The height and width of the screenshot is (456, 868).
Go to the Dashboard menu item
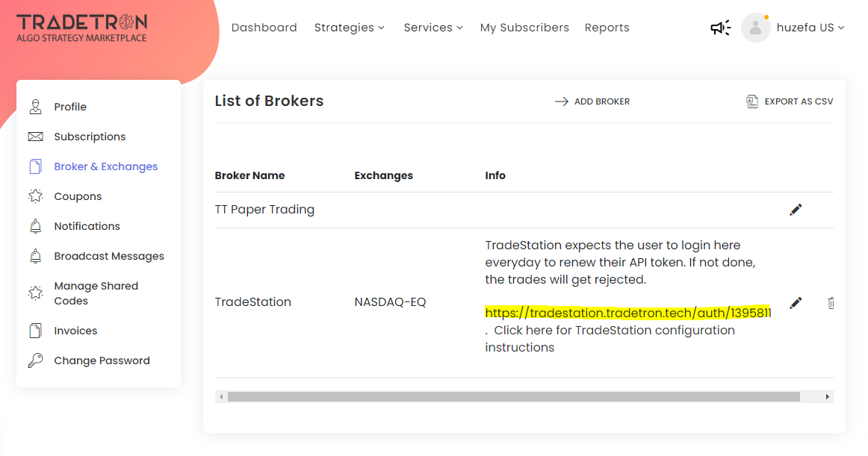264,28
